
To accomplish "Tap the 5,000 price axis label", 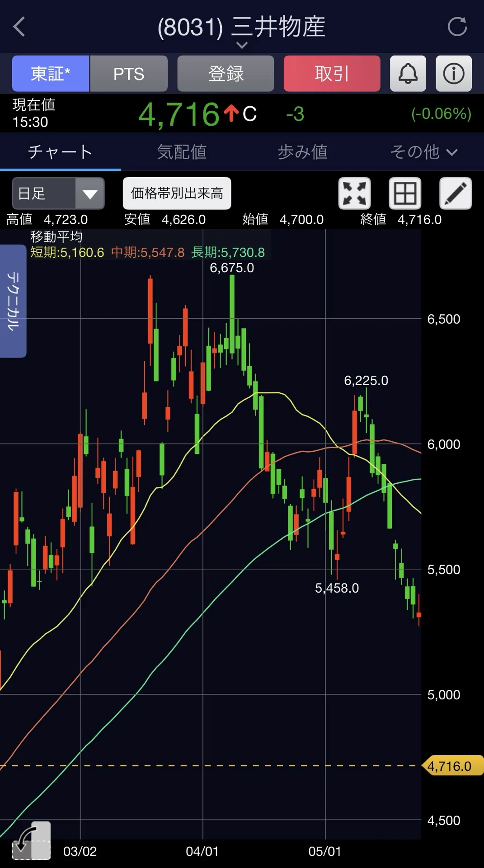I will pos(444,695).
